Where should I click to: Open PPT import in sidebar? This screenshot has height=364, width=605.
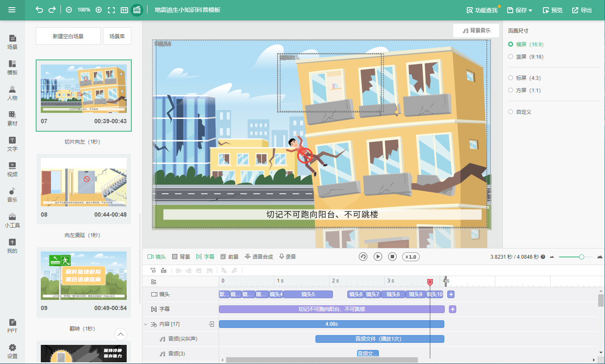(12, 326)
